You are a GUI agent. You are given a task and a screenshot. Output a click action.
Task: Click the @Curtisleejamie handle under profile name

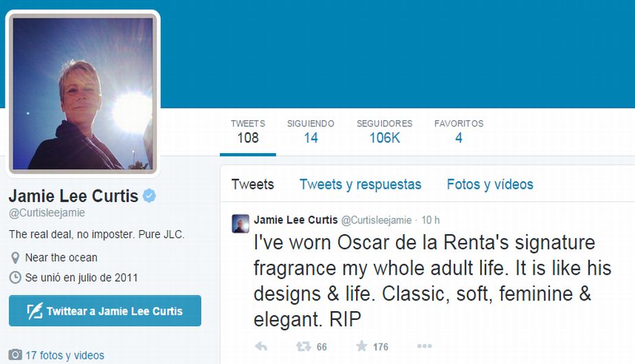coord(47,213)
